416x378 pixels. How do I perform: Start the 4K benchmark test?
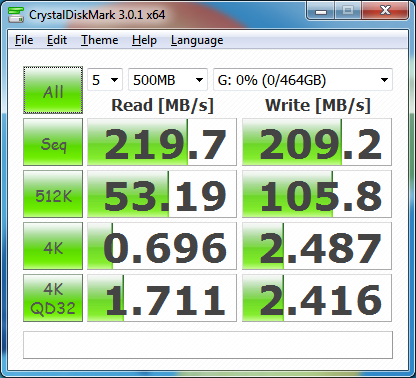53,246
